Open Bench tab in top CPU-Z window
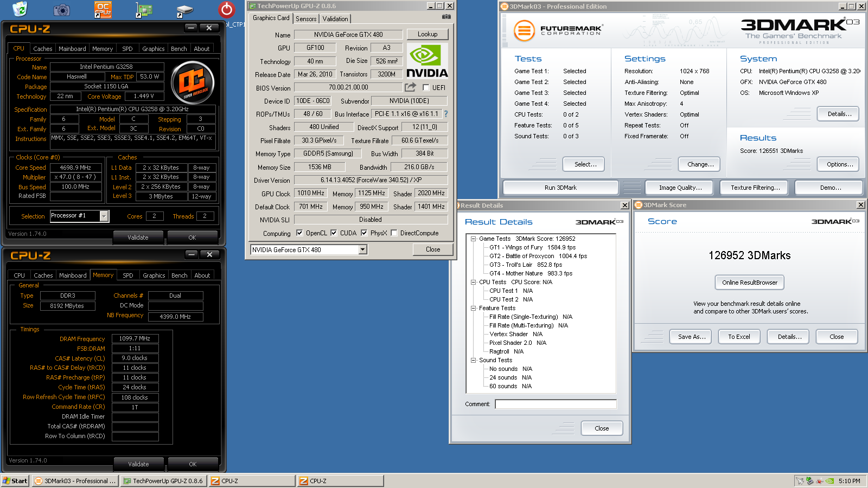The height and width of the screenshot is (488, 868). tap(179, 49)
